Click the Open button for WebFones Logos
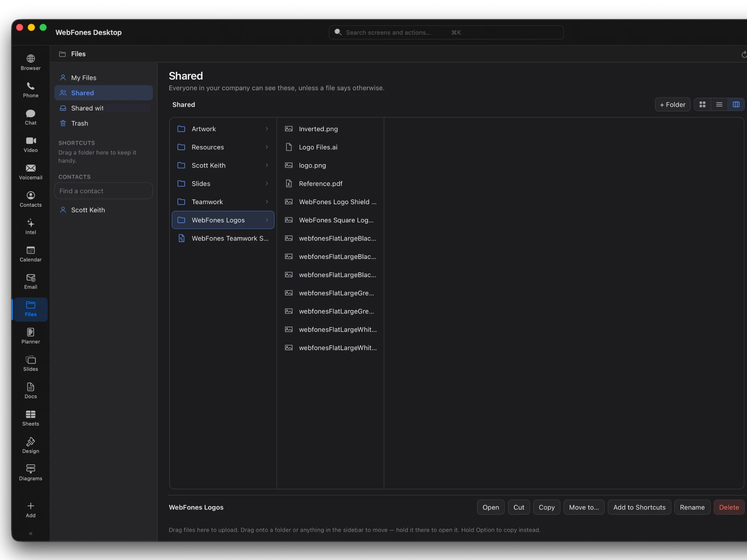The image size is (747, 560). coord(490,507)
